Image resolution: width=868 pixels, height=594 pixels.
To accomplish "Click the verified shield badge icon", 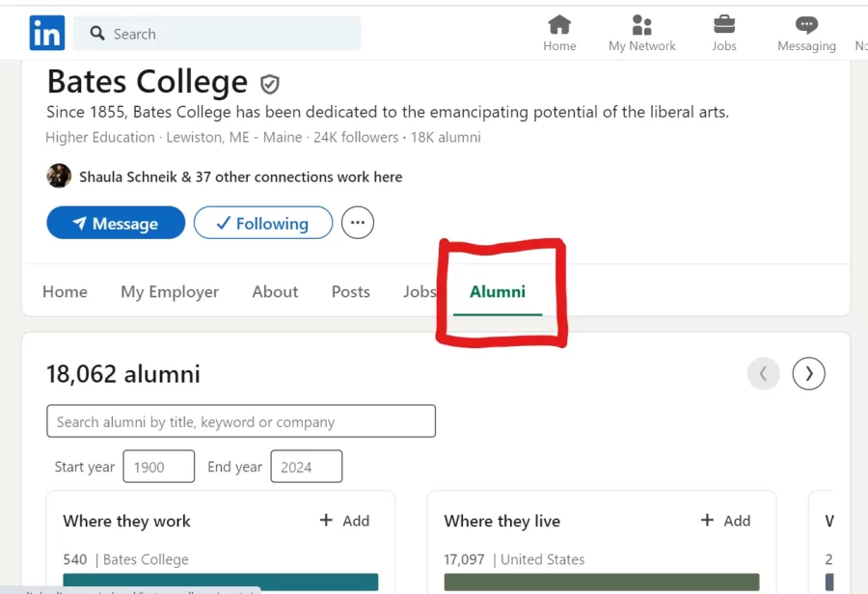I will tap(270, 84).
